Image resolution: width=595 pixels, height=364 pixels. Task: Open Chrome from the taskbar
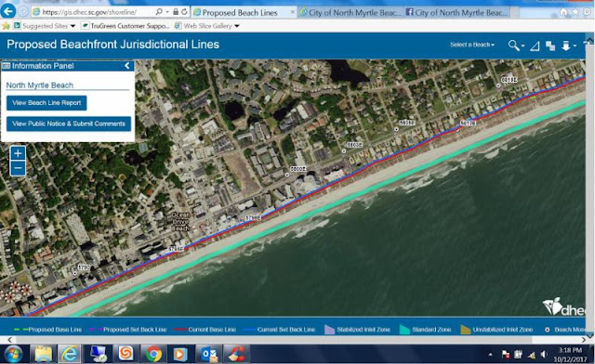tap(153, 354)
